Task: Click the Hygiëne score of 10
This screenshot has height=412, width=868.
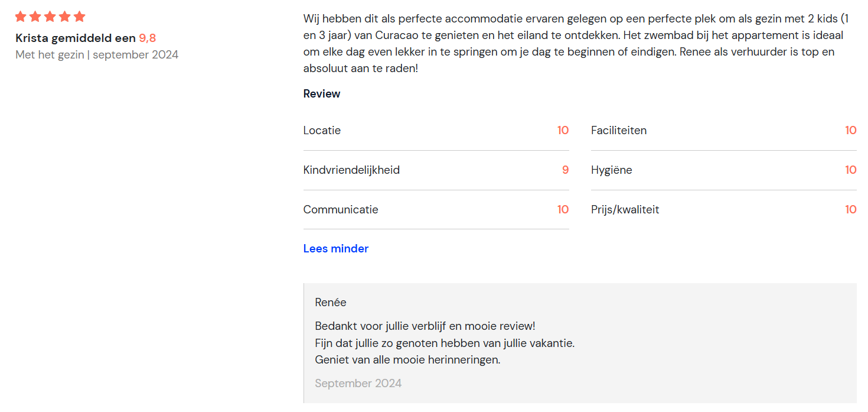Action: point(851,170)
